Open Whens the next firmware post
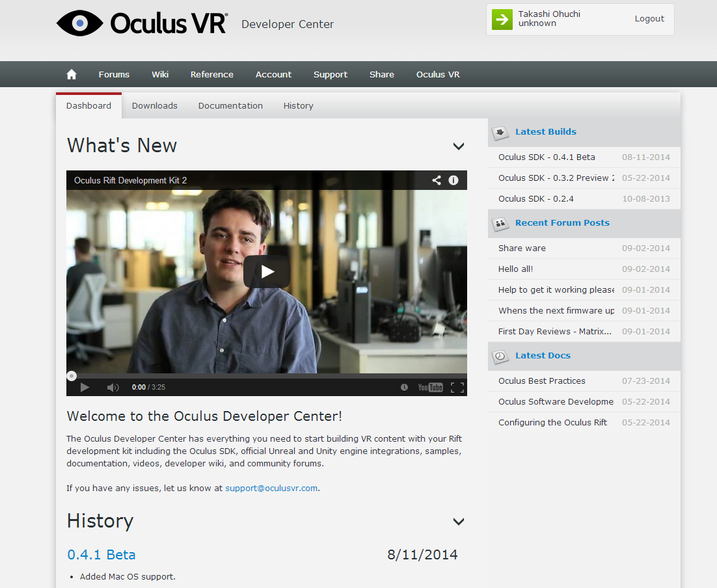This screenshot has height=588, width=717. click(556, 310)
